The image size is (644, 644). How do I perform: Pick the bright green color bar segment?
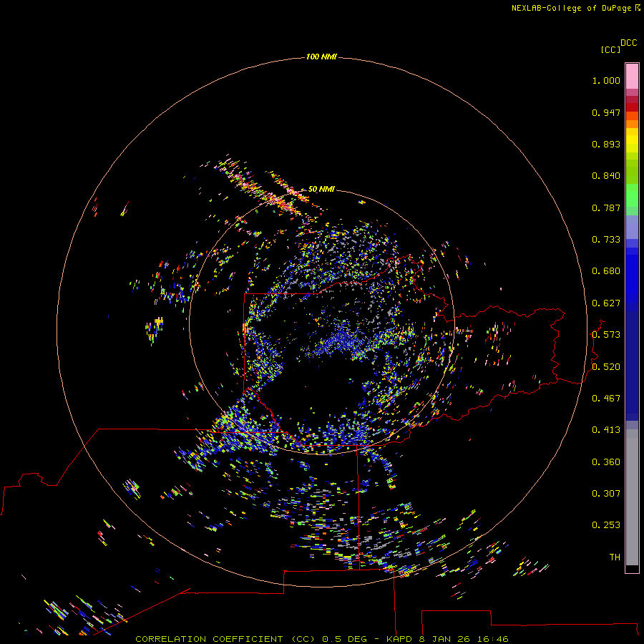(x=632, y=195)
